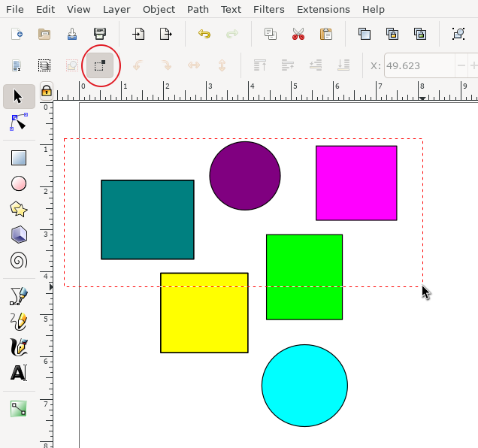Click the Zoom selection icon

tap(458, 34)
